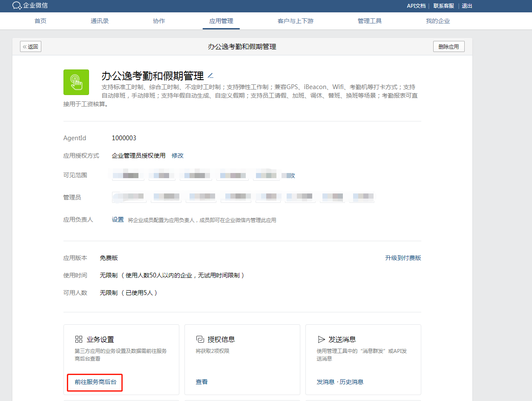Click the 无限制 (已使用5人) text
Screen dimensions: 532x401
[129, 293]
